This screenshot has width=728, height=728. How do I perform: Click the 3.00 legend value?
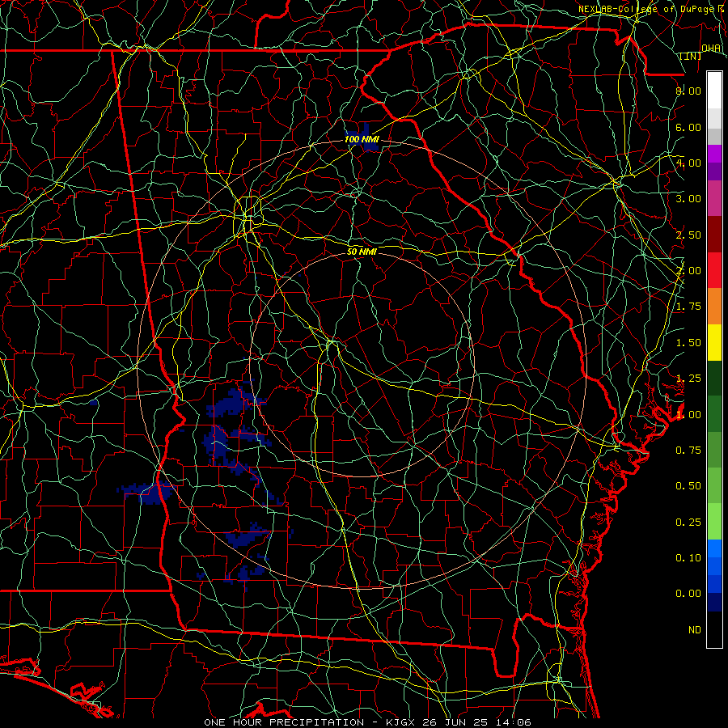click(688, 199)
